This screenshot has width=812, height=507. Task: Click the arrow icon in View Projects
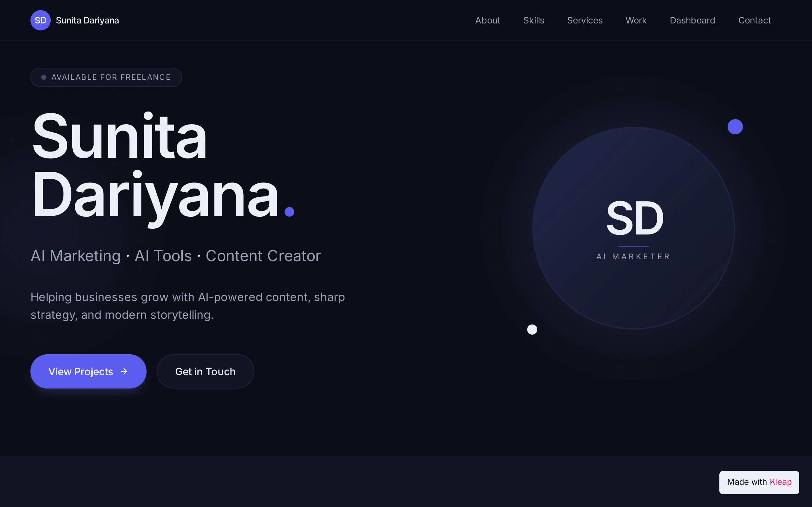(x=124, y=371)
